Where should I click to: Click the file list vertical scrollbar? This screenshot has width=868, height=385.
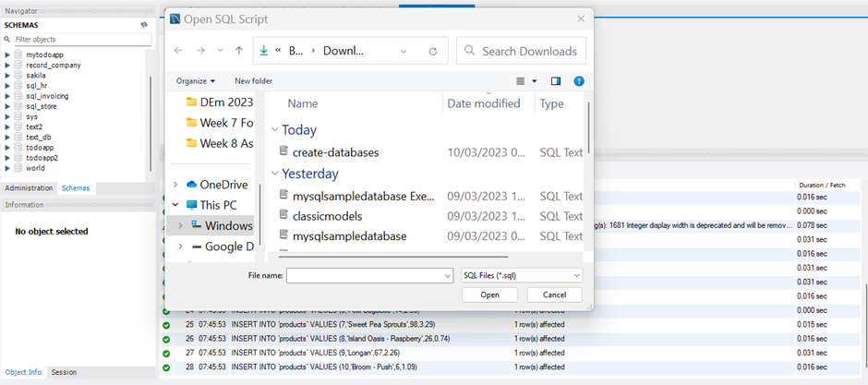588,127
